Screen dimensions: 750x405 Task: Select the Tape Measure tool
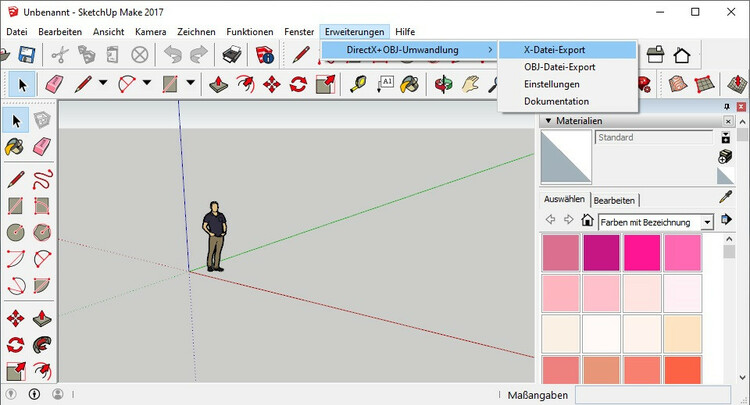358,84
